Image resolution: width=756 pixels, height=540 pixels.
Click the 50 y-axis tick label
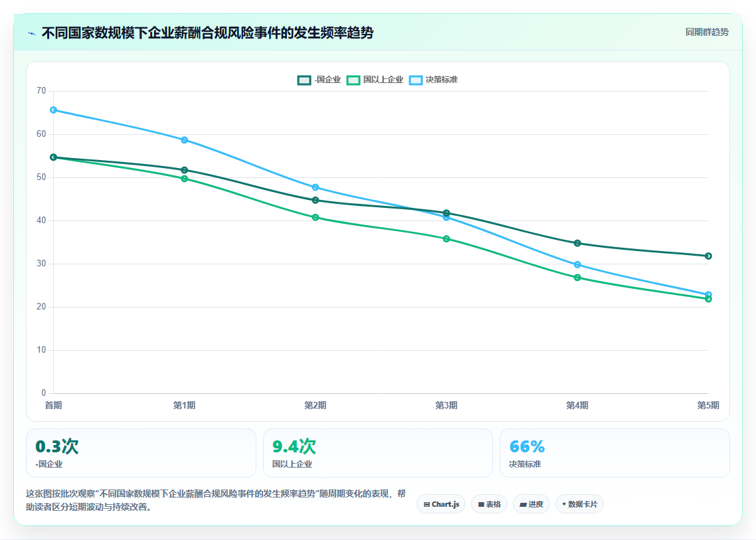(41, 177)
